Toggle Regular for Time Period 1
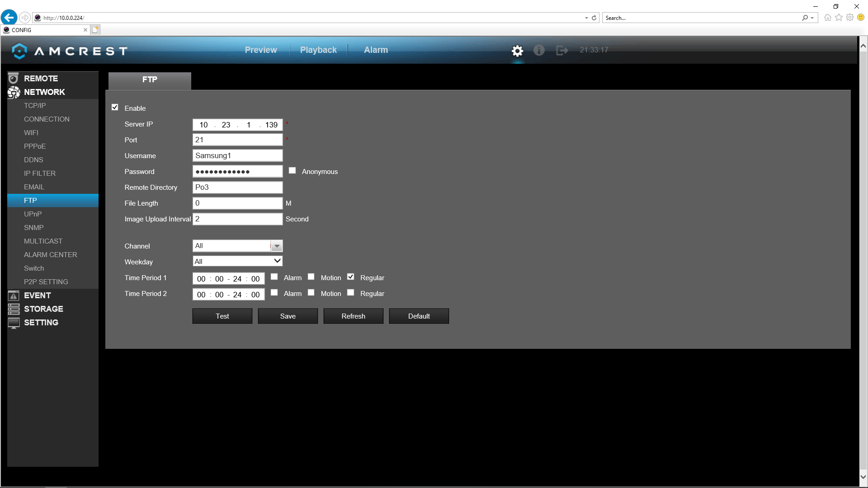868x488 pixels. pyautogui.click(x=351, y=277)
